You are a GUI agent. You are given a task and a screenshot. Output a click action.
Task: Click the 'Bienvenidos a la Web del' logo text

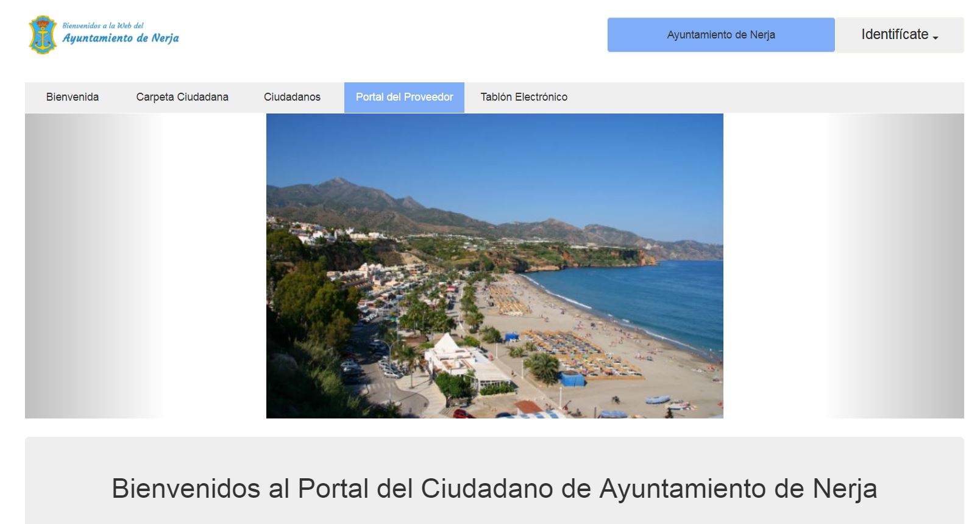103,26
